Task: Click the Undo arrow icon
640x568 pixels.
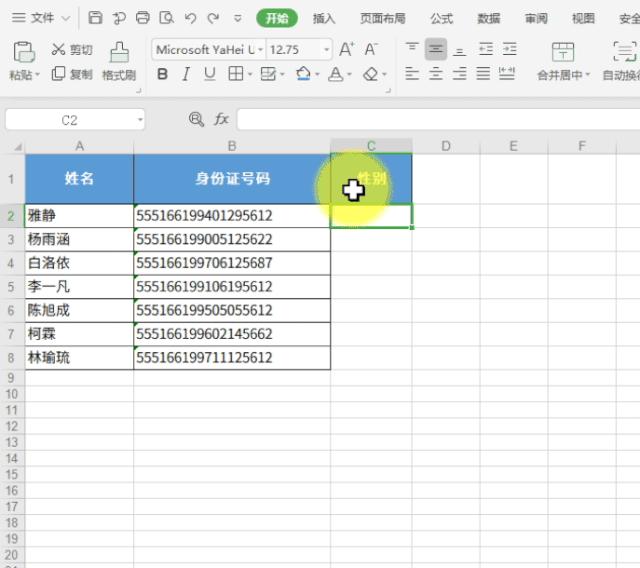Action: [190, 18]
